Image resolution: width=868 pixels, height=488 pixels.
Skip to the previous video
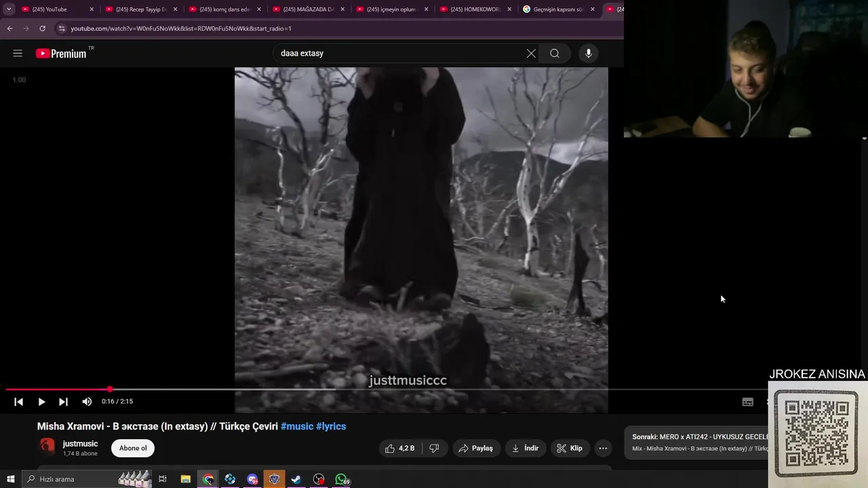18,402
